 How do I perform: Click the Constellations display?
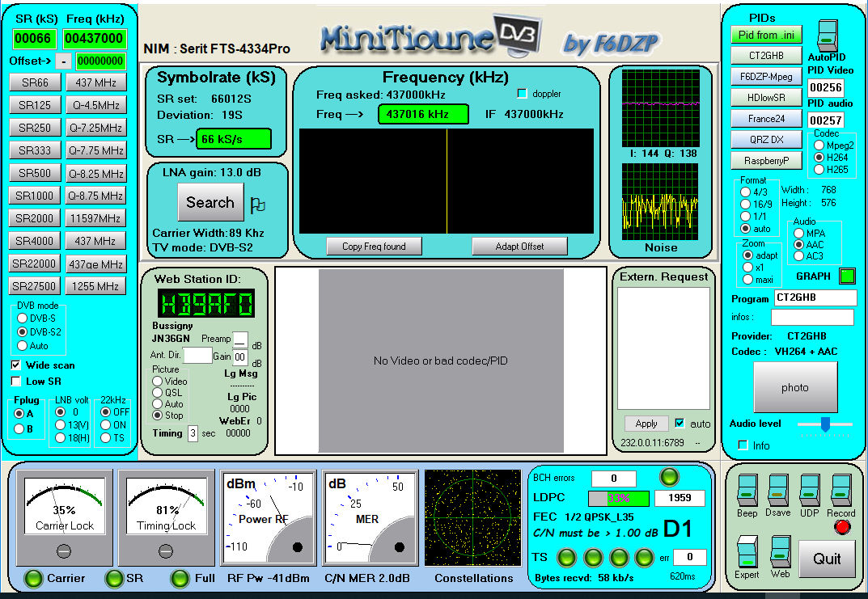(x=472, y=517)
